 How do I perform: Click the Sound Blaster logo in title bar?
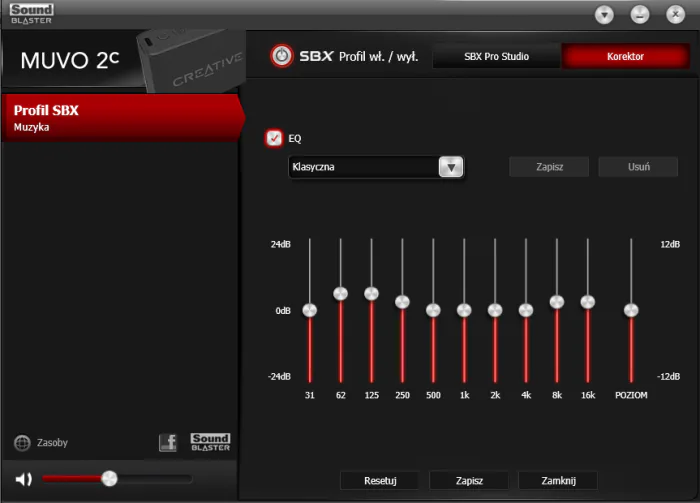pyautogui.click(x=31, y=14)
